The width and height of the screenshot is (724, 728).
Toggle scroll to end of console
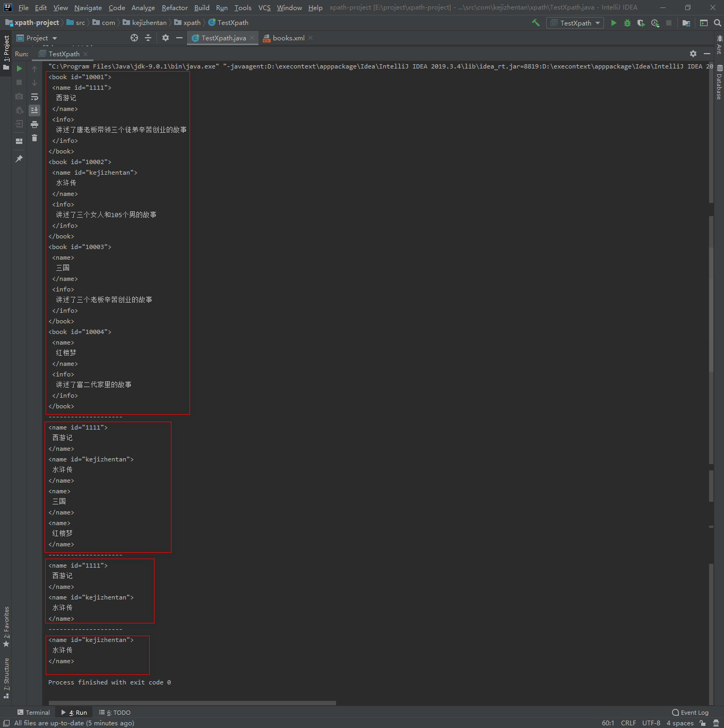pos(35,110)
